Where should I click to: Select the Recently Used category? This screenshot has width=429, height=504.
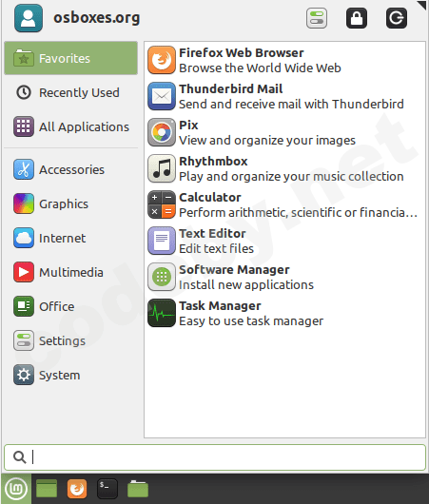[71, 92]
